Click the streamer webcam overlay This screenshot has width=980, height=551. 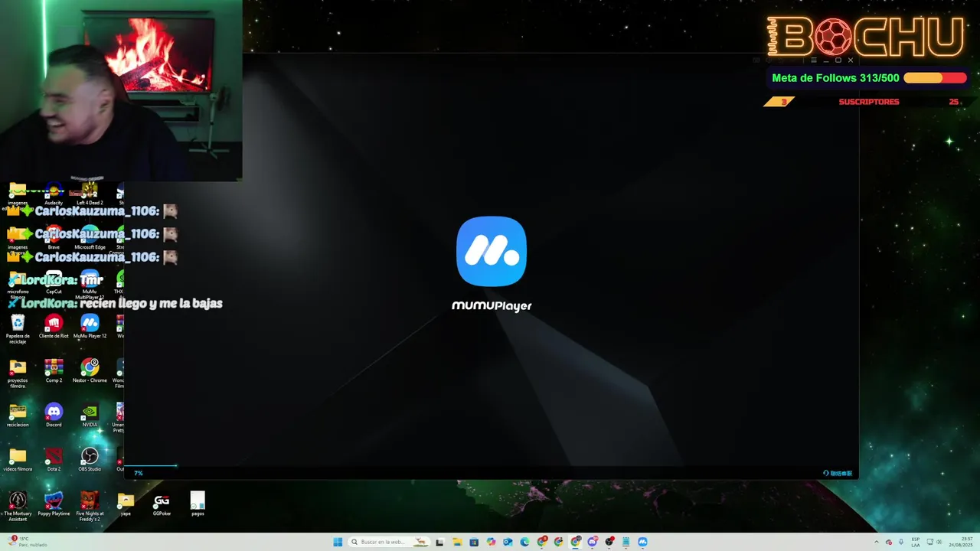[121, 90]
